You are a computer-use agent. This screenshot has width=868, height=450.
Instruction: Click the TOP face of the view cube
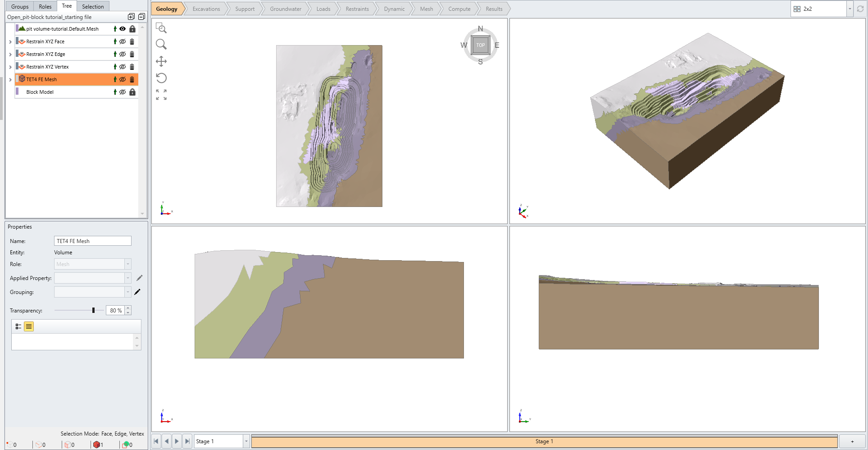[x=481, y=45]
